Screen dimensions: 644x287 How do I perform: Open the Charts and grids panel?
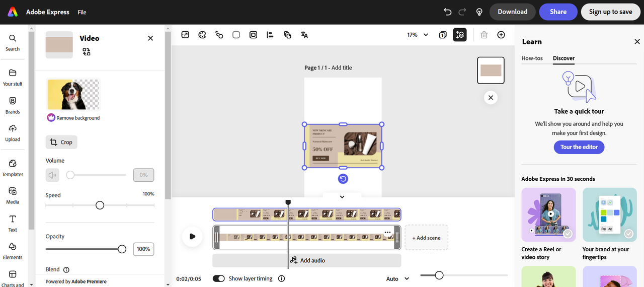click(13, 278)
